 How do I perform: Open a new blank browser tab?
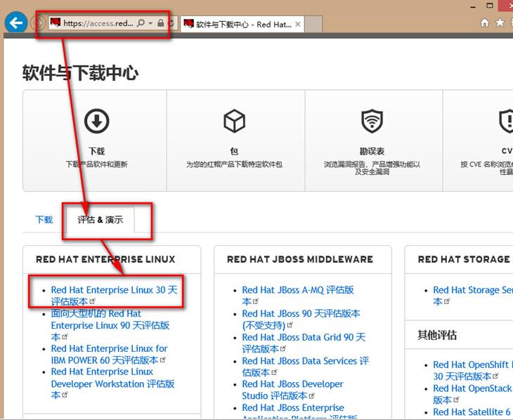[x=313, y=24]
